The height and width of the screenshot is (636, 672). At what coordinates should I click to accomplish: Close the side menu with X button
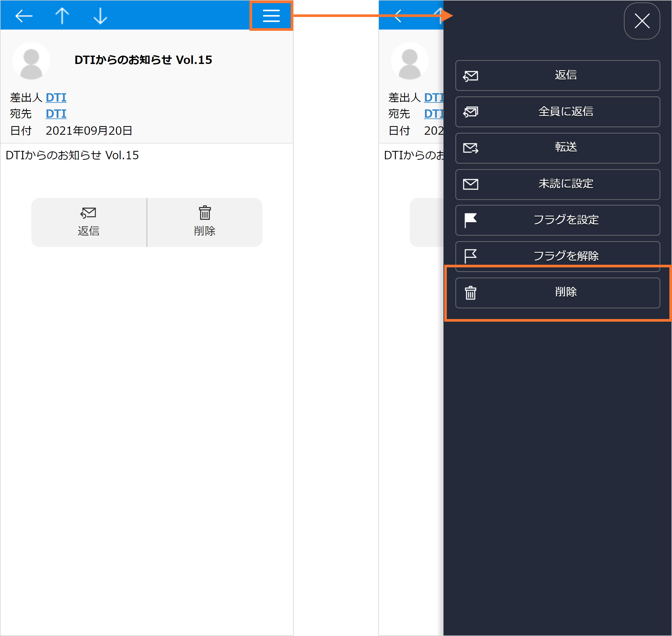(642, 21)
